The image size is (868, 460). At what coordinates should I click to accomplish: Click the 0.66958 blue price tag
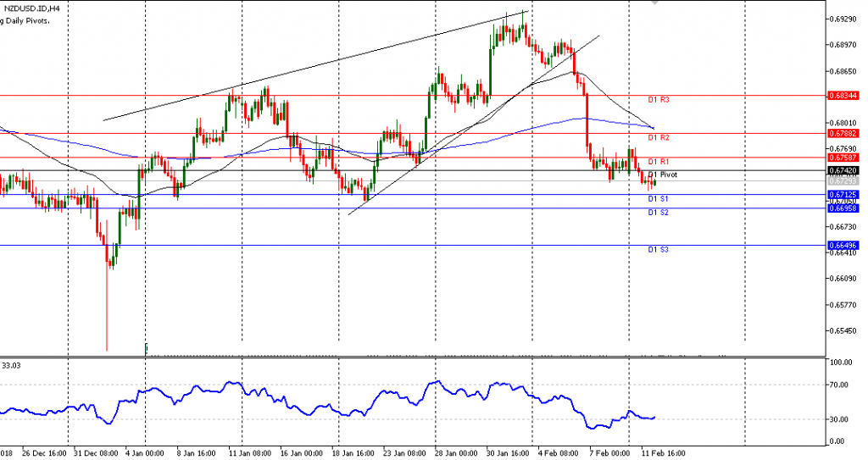842,208
